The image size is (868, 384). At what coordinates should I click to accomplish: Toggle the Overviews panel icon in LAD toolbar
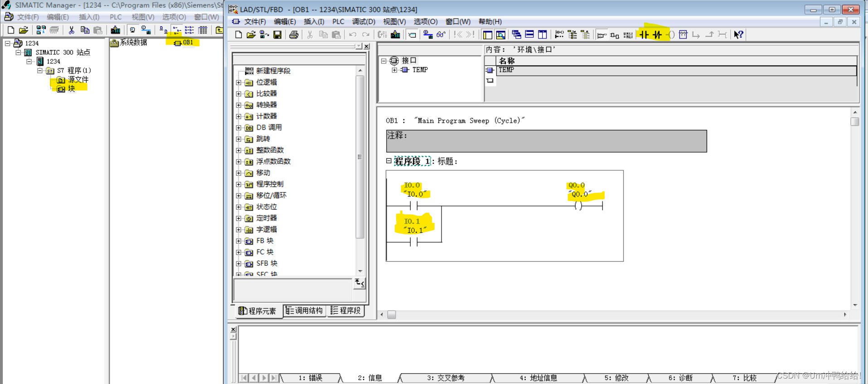point(488,35)
